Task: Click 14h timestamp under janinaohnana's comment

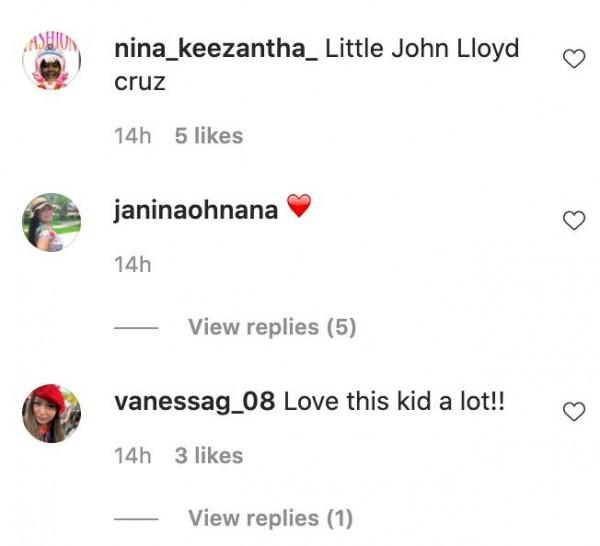Action: [133, 265]
